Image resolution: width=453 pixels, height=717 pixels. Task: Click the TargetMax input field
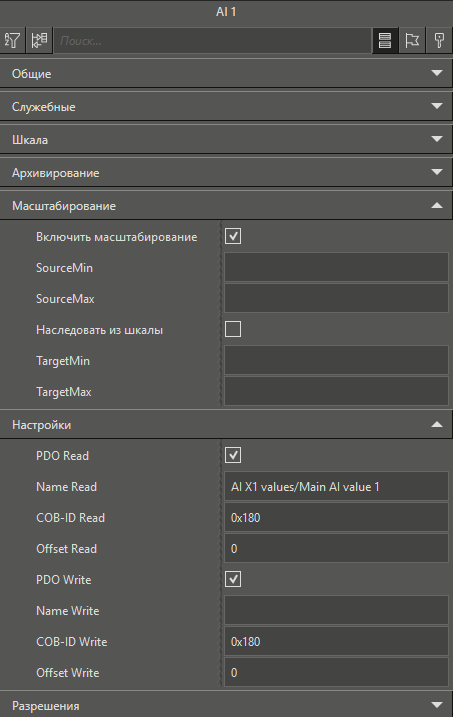336,391
